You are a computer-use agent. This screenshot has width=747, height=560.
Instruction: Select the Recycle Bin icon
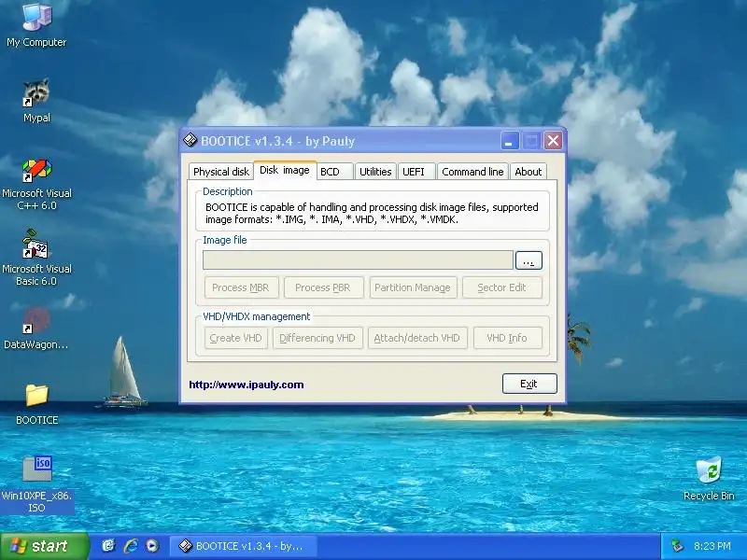point(709,478)
